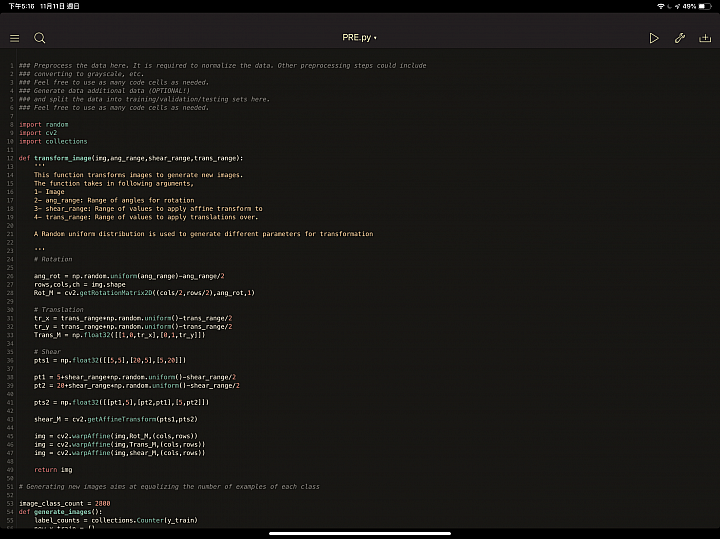Tap the download/export tray icon
This screenshot has height=539, width=720.
click(x=705, y=38)
